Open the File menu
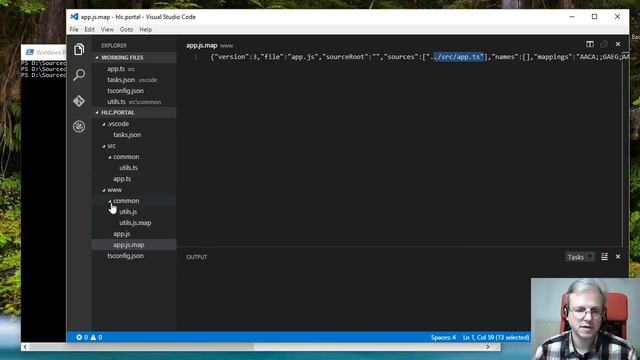 tap(74, 29)
